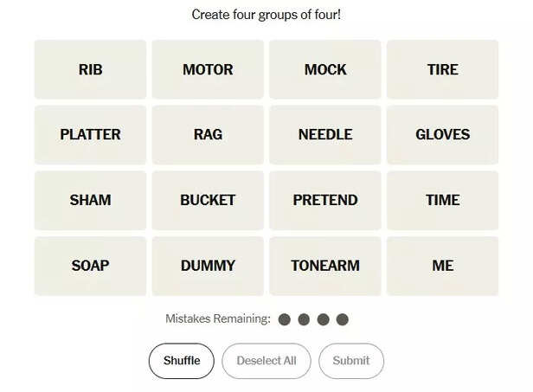Submit the selected group
Image resolution: width=533 pixels, height=392 pixels.
click(350, 361)
